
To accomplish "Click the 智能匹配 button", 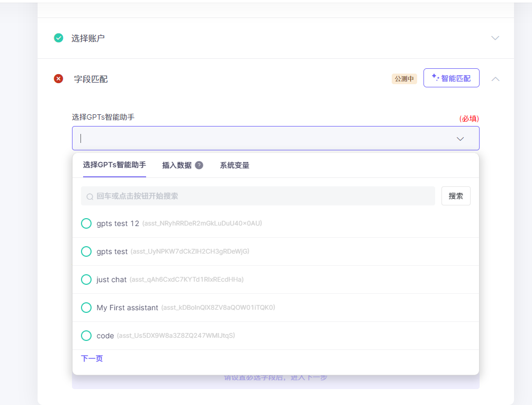I will (x=451, y=78).
